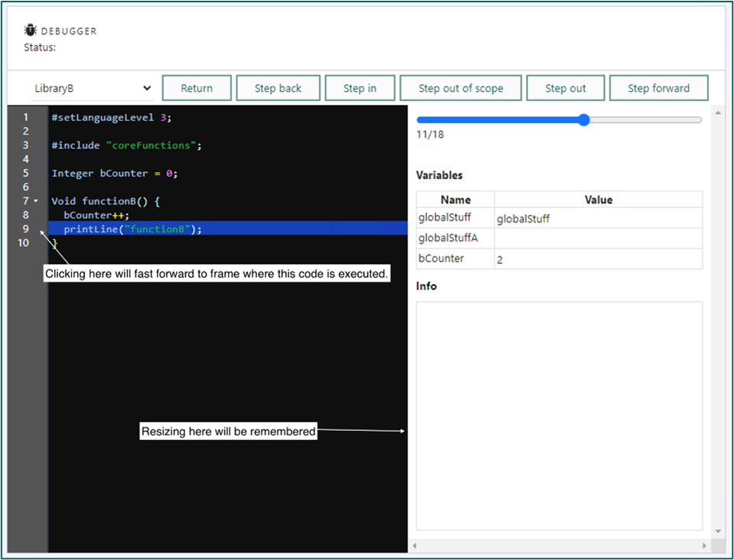The width and height of the screenshot is (734, 560).
Task: Click line number 8 in the gutter
Action: pos(26,215)
